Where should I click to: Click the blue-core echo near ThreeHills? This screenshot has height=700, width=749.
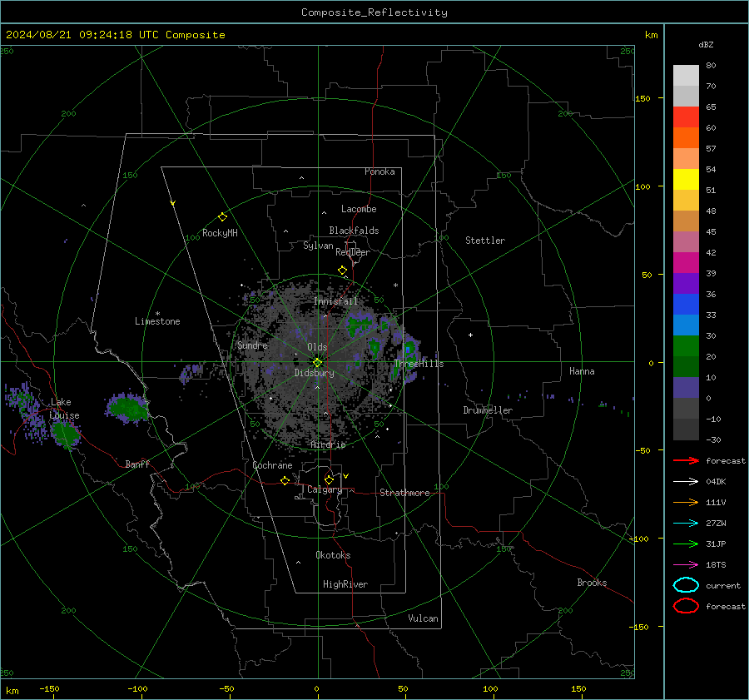pyautogui.click(x=409, y=350)
